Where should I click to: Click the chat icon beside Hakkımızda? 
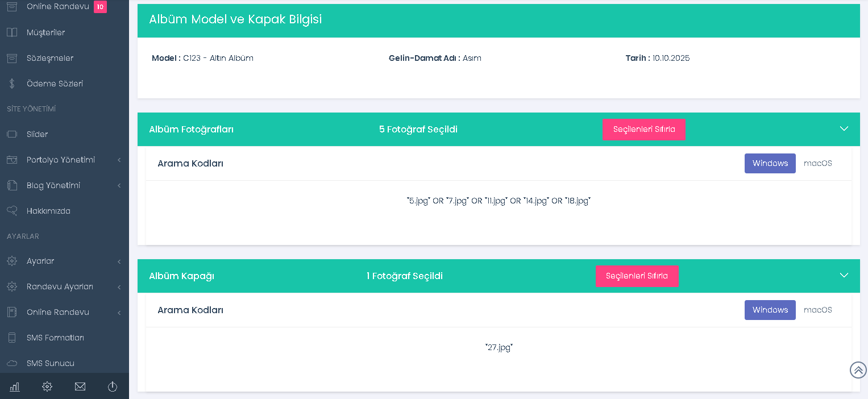[12, 211]
